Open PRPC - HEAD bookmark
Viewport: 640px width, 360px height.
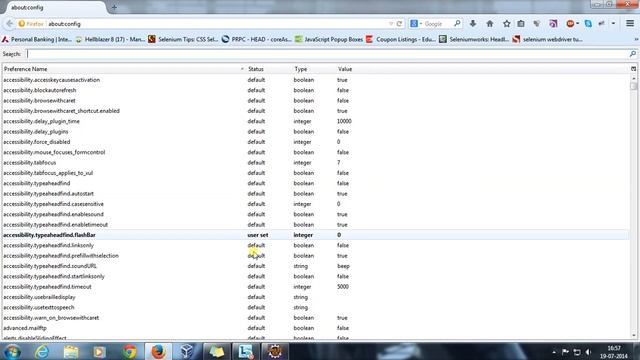point(256,40)
